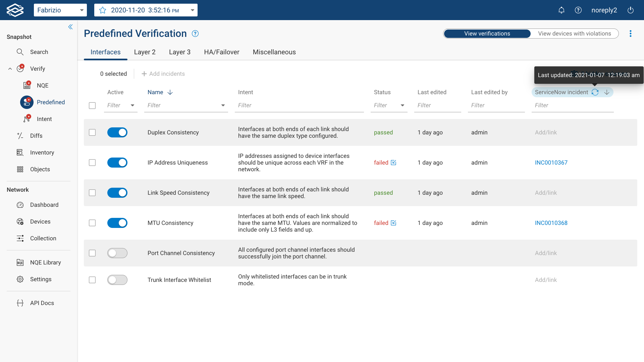The width and height of the screenshot is (644, 362).
Task: Open the Inventory page
Action: click(x=42, y=153)
